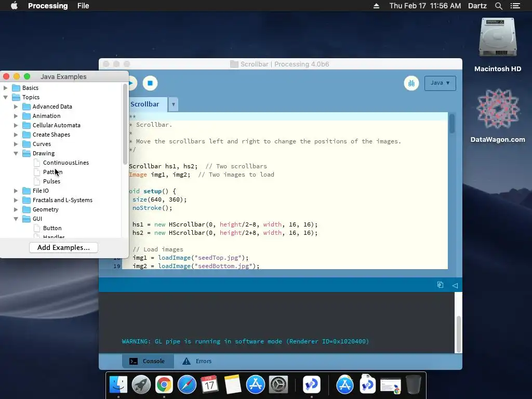Open the Trash in the Dock
This screenshot has width=532, height=399.
[413, 384]
